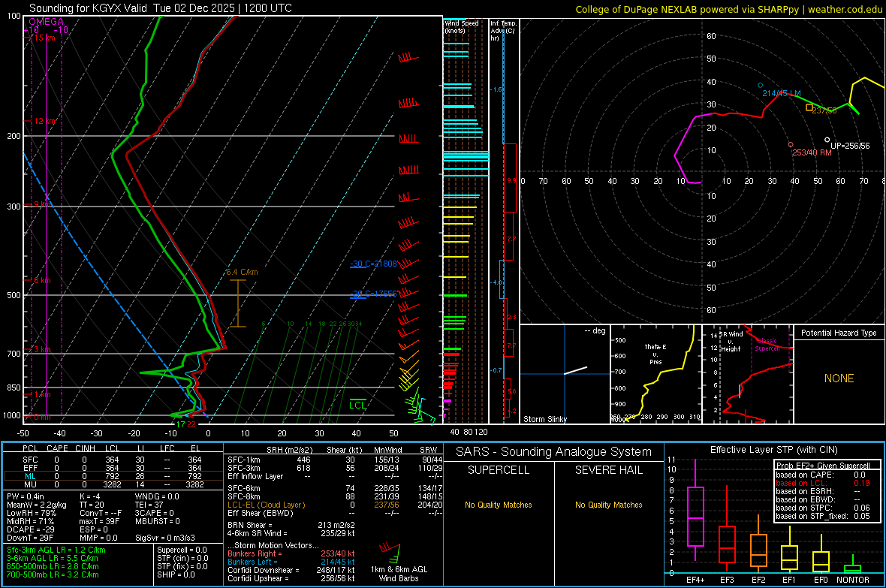The width and height of the screenshot is (886, 588).
Task: Click the SR Wind v. Height label
Action: (x=732, y=342)
